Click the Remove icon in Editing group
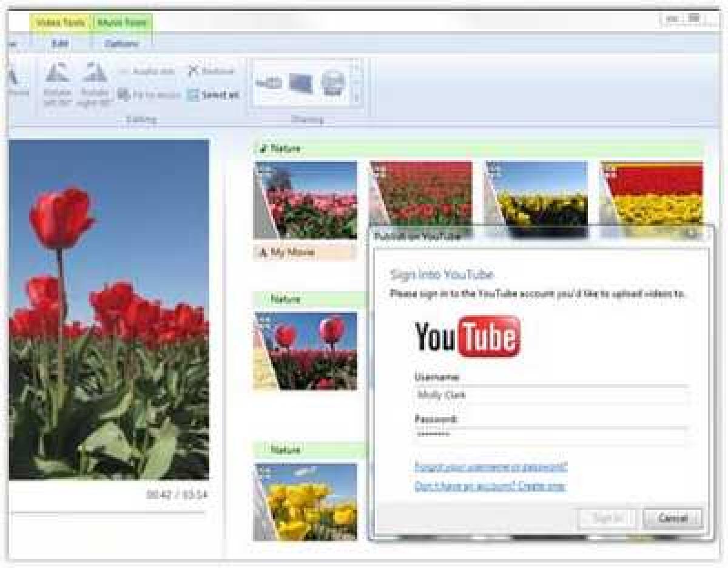 pos(194,70)
